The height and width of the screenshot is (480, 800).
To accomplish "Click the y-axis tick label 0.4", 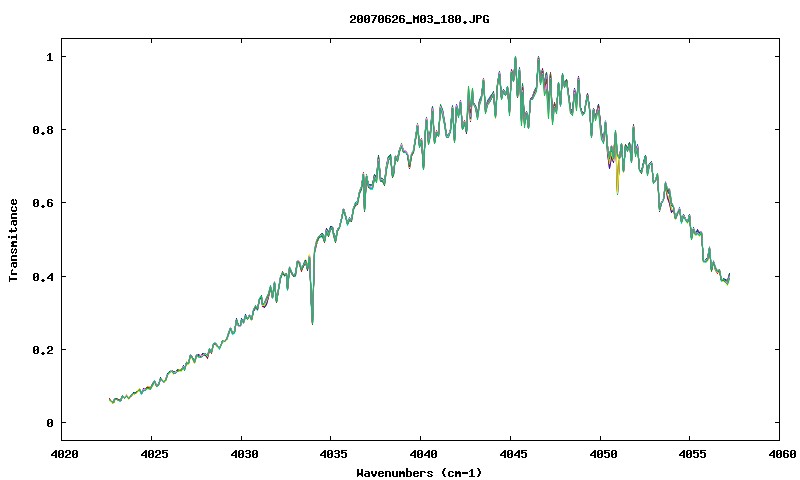I will click(x=43, y=276).
